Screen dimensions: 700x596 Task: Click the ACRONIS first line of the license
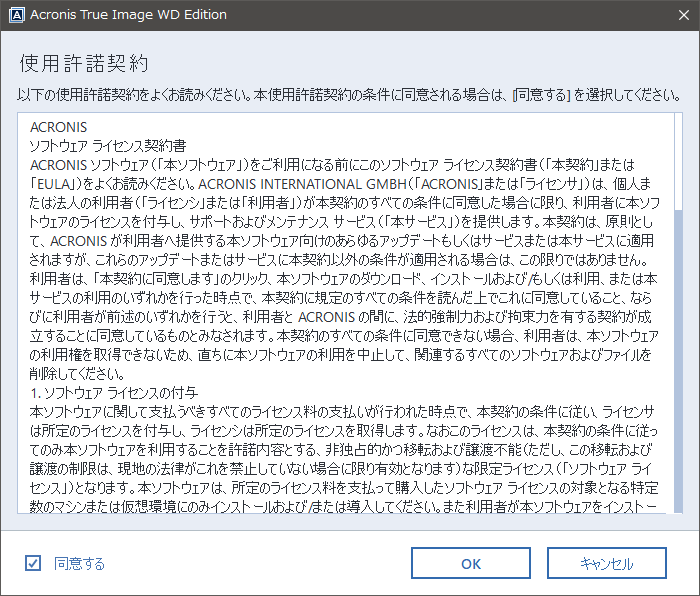[x=58, y=127]
